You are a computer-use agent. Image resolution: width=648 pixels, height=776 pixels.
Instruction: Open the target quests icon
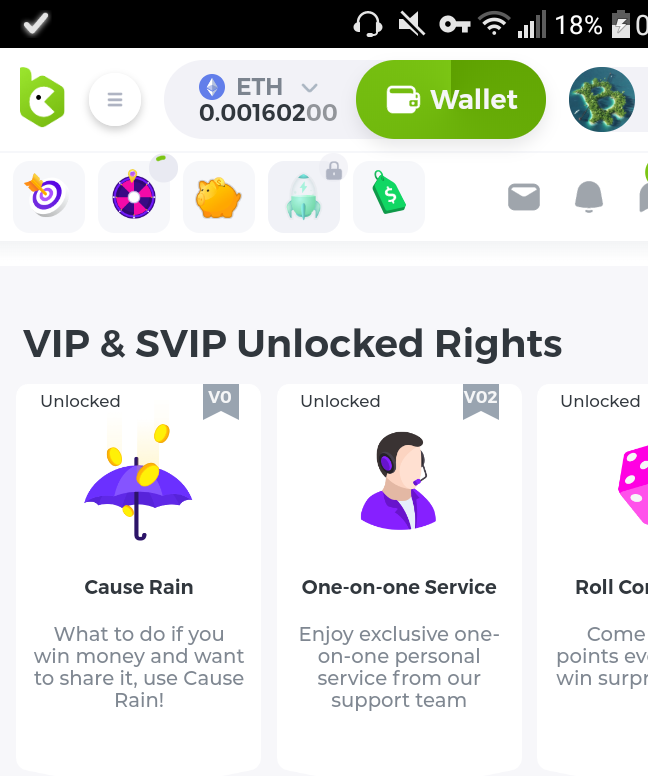click(x=48, y=197)
